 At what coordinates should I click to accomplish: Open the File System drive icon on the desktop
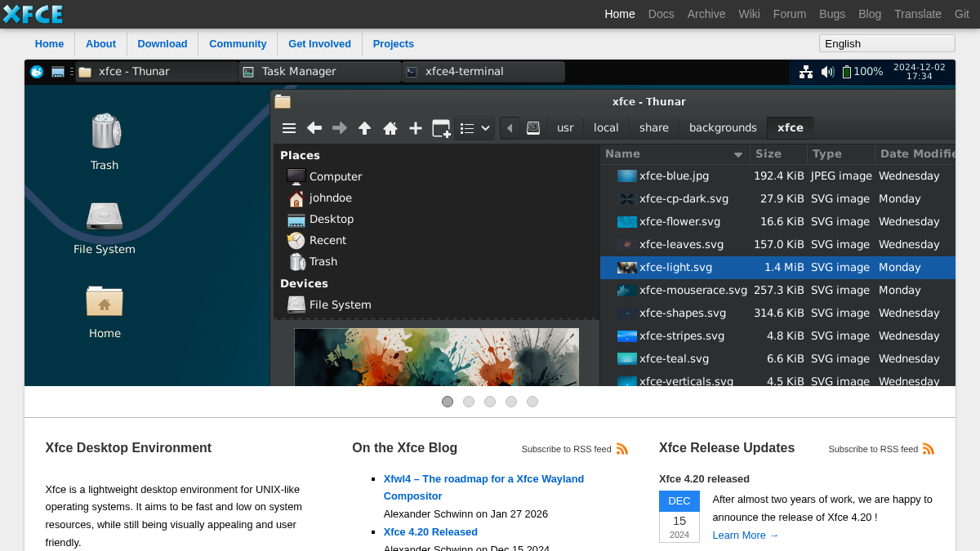(x=105, y=216)
